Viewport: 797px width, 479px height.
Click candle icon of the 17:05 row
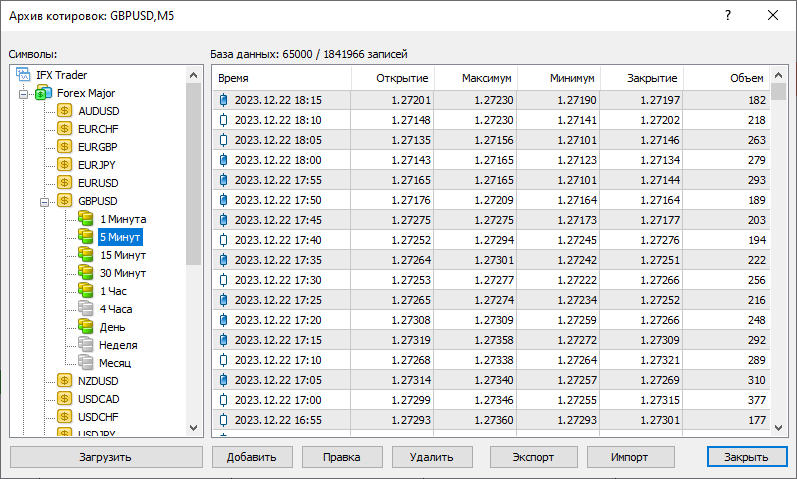click(x=223, y=380)
